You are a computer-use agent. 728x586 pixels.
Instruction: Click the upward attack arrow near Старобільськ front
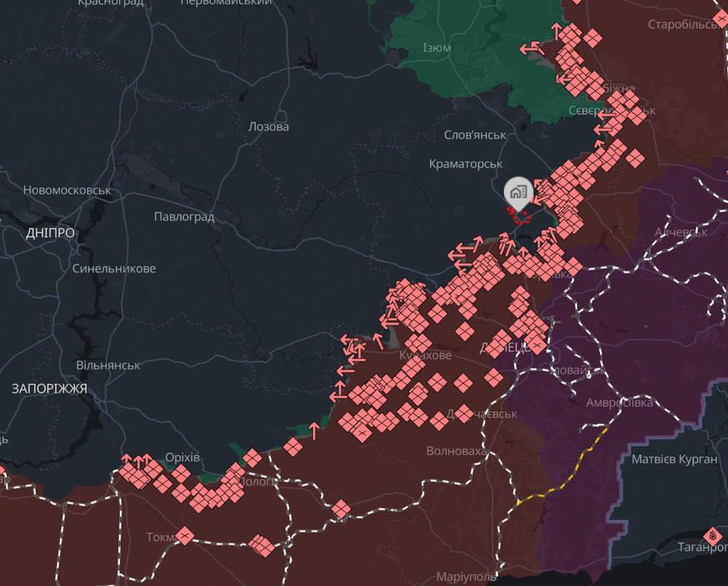click(556, 31)
